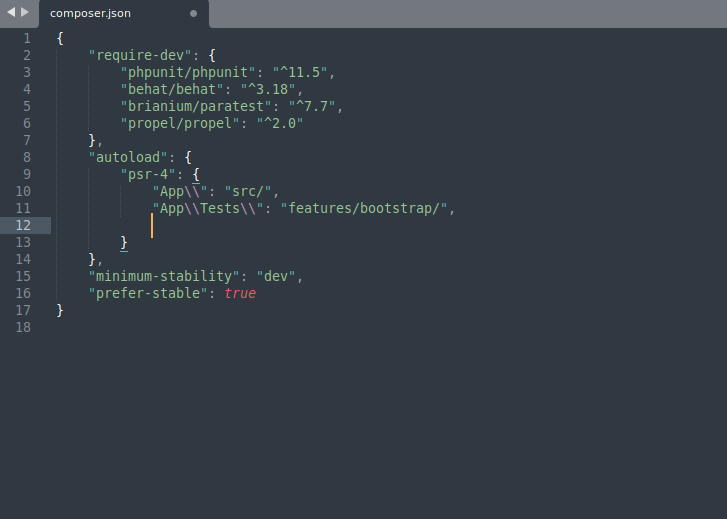The image size is (727, 519).
Task: Click the "dev" stability value
Action: pyautogui.click(x=279, y=276)
